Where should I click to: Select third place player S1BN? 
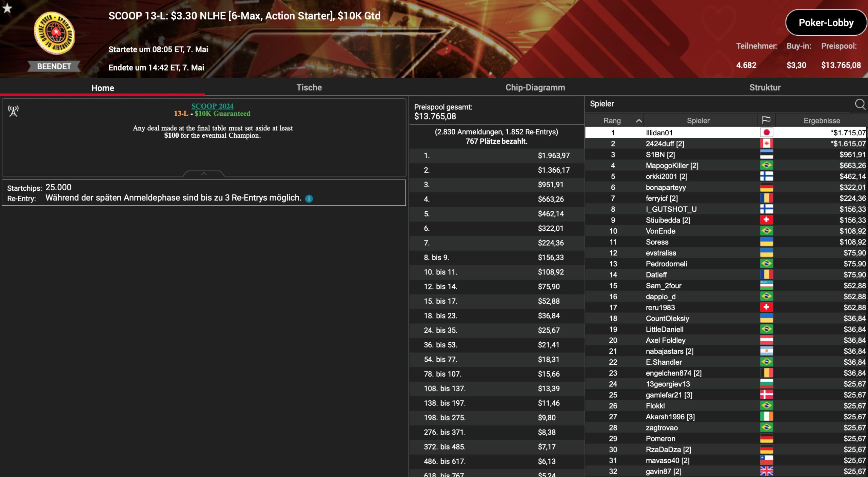pos(726,154)
